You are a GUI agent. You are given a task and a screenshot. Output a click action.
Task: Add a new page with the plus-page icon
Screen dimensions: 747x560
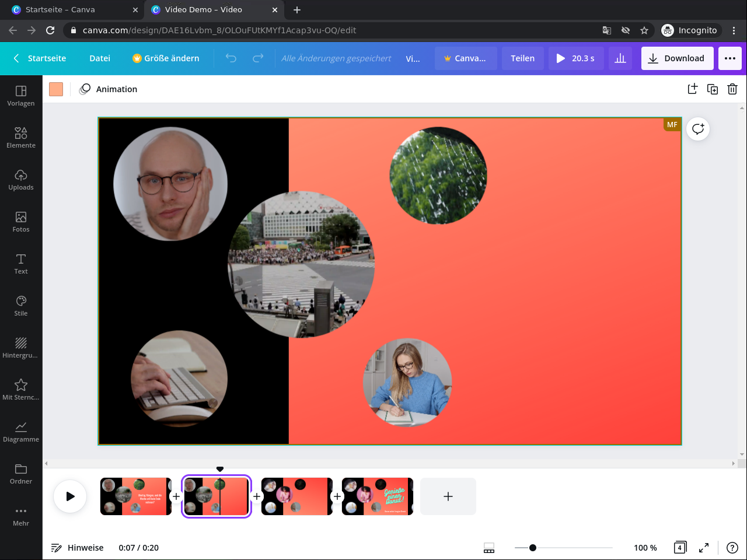pos(693,89)
